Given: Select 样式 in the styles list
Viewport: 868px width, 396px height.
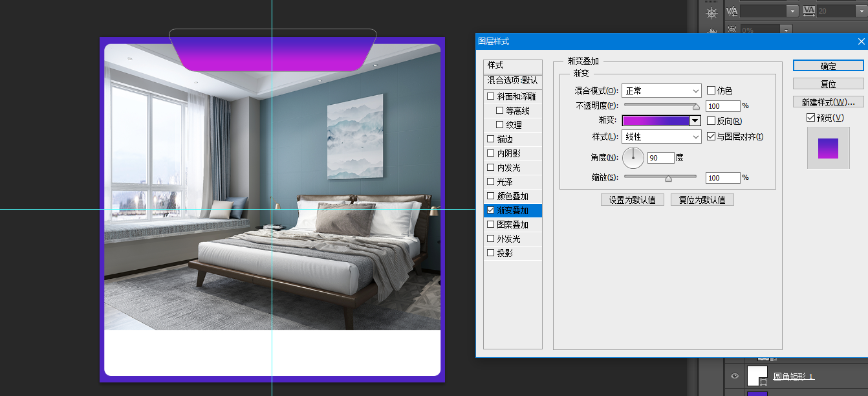Looking at the screenshot, I should (x=513, y=65).
